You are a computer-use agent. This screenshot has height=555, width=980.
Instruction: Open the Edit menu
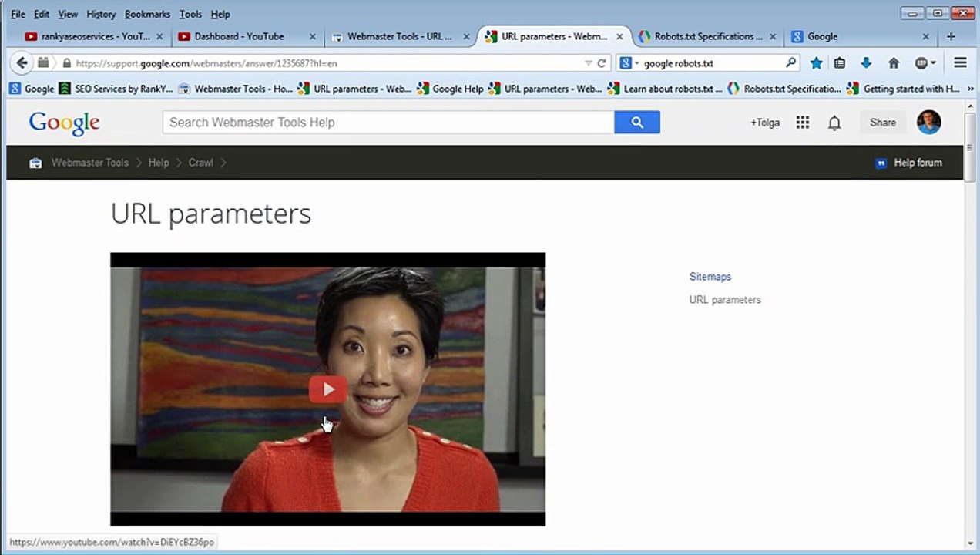pyautogui.click(x=42, y=14)
